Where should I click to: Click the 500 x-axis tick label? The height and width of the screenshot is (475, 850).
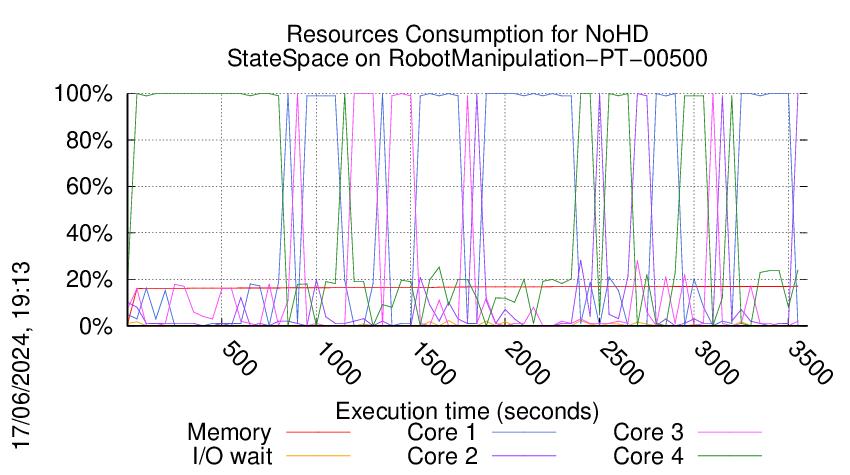(x=239, y=358)
